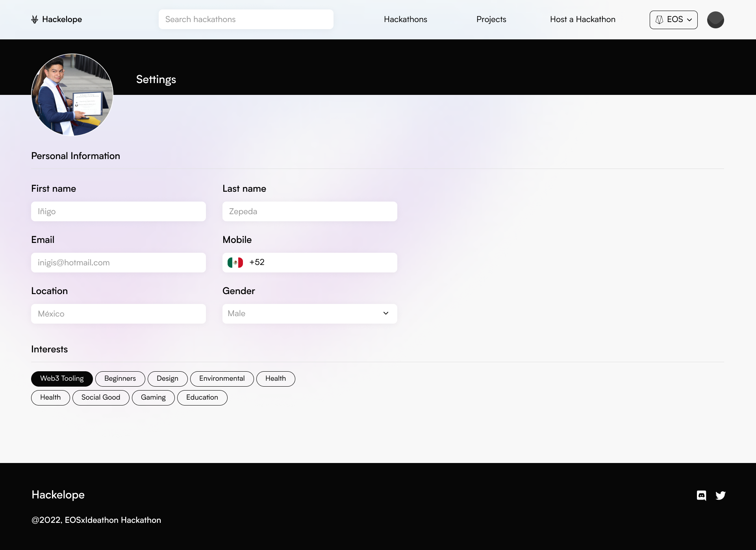Toggle the Beginners interest tag
This screenshot has width=756, height=550.
coord(120,379)
